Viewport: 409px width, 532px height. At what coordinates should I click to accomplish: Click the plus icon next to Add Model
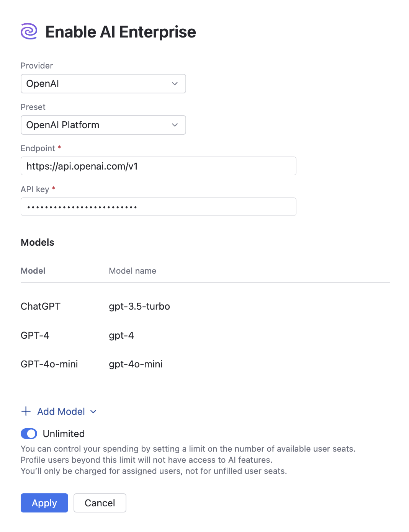click(x=25, y=411)
